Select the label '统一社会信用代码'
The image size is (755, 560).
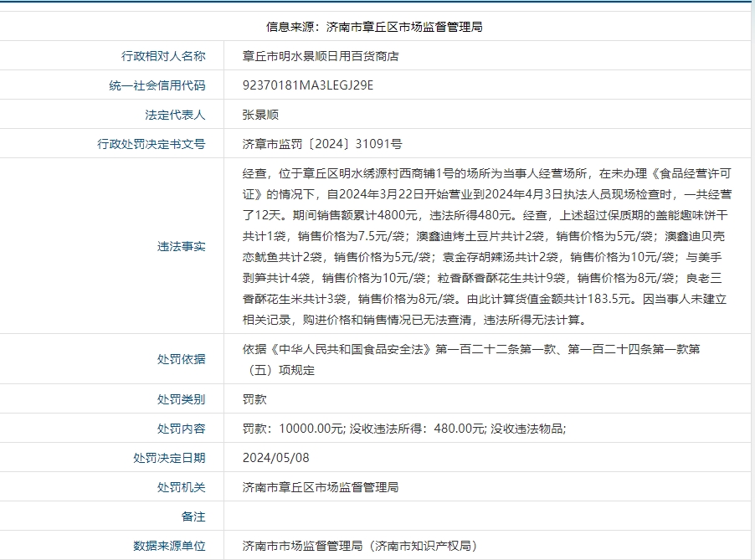click(157, 85)
